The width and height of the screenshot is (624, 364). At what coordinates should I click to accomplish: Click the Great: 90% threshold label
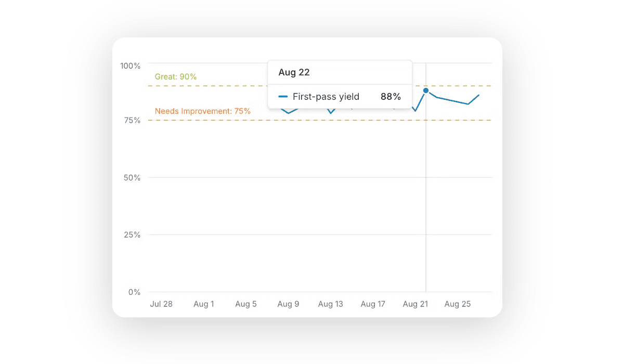176,76
